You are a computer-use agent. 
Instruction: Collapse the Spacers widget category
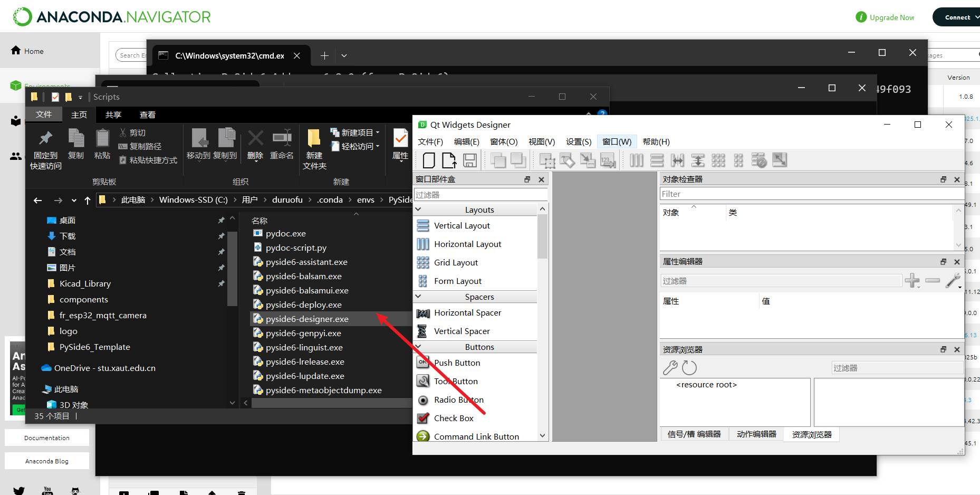[x=419, y=297]
